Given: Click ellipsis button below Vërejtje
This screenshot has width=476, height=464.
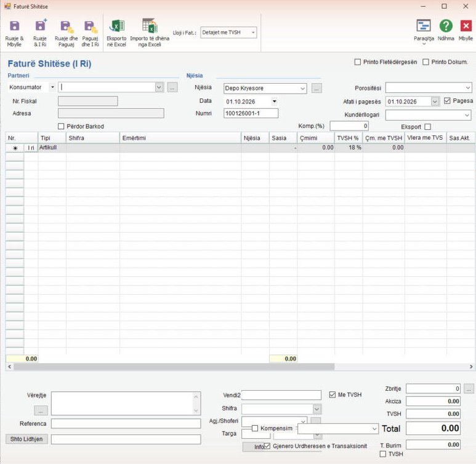Looking at the screenshot, I should click(x=41, y=410).
